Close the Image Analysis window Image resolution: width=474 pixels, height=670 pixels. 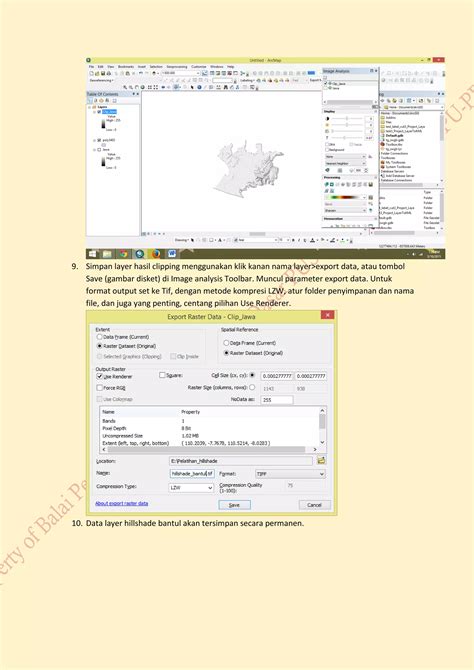point(376,71)
